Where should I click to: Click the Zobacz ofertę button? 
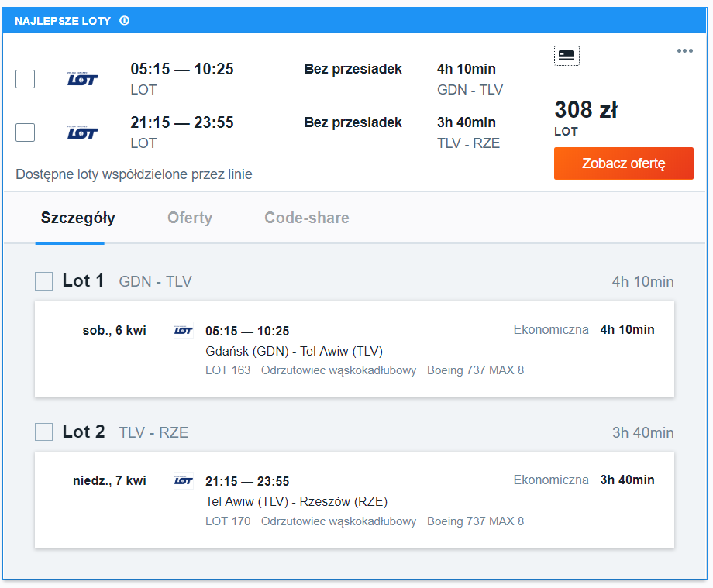tap(623, 163)
